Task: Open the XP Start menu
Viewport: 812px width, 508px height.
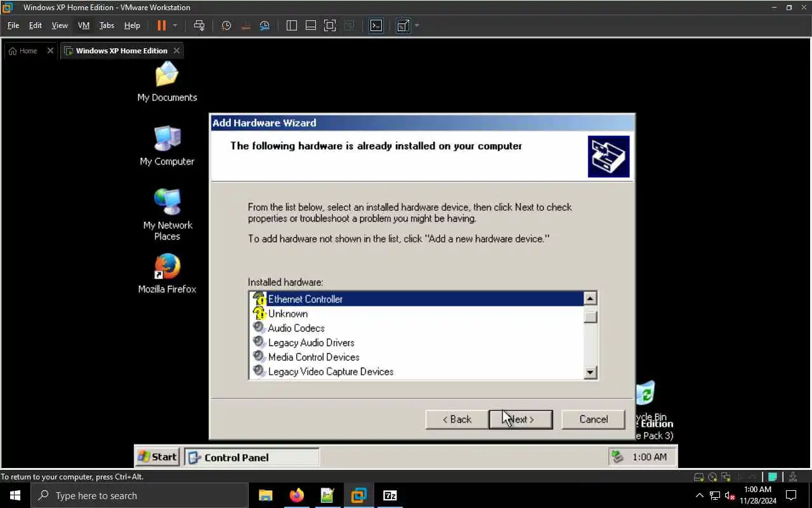Action: point(157,457)
